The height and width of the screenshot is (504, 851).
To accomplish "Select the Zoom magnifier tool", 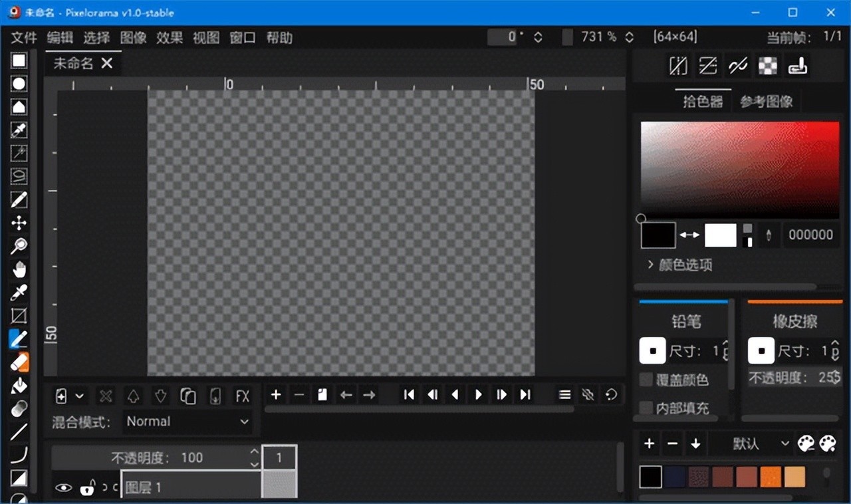I will coord(19,246).
